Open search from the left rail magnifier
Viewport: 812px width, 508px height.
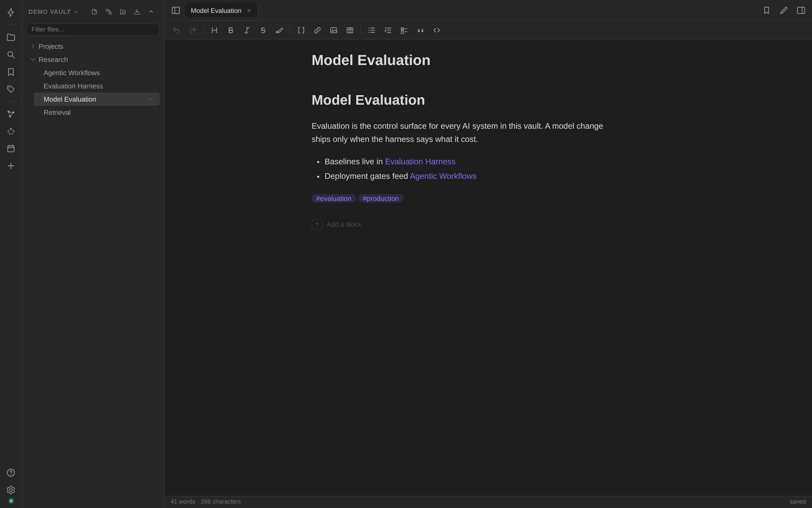point(11,55)
